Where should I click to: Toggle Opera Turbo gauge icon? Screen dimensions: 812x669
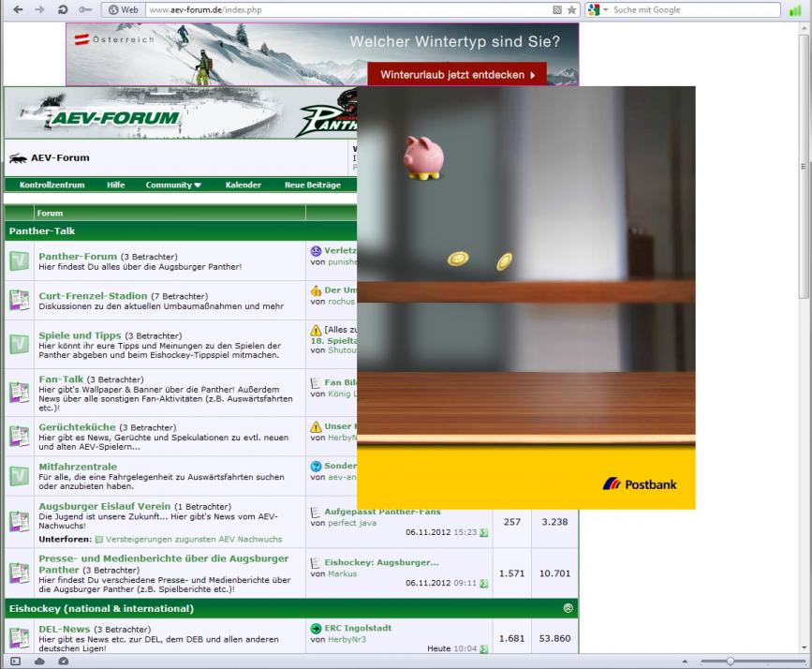[63, 662]
